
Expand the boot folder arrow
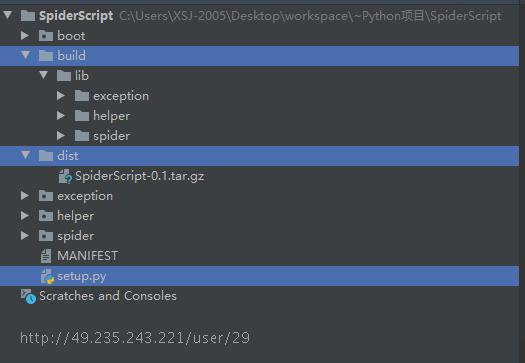pos(25,35)
